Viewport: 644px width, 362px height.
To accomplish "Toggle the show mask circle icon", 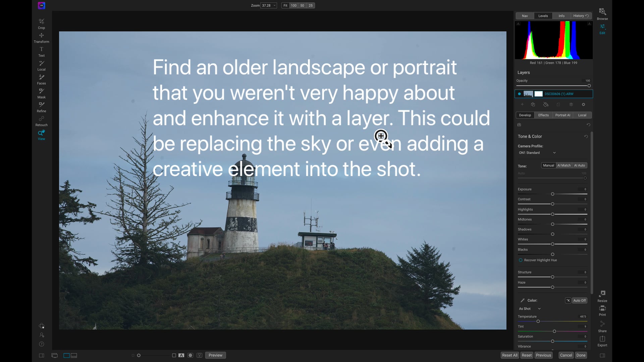I will tap(190, 355).
